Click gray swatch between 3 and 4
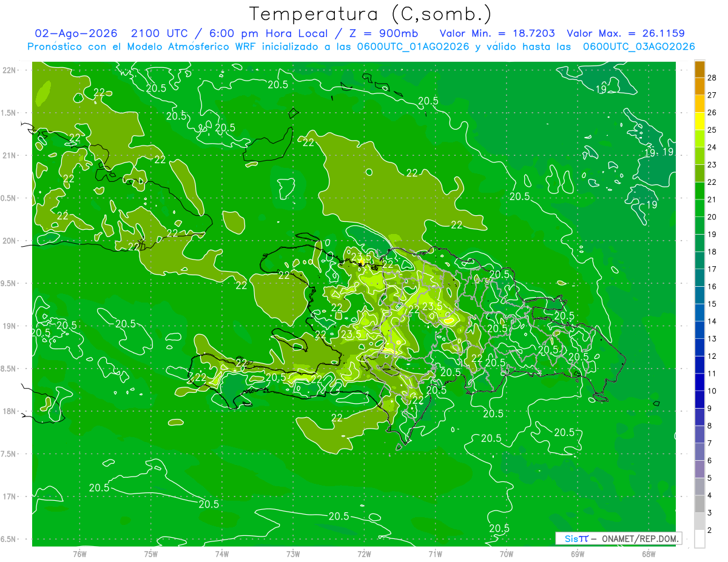Screen dimensions: 728x562 pyautogui.click(x=699, y=504)
